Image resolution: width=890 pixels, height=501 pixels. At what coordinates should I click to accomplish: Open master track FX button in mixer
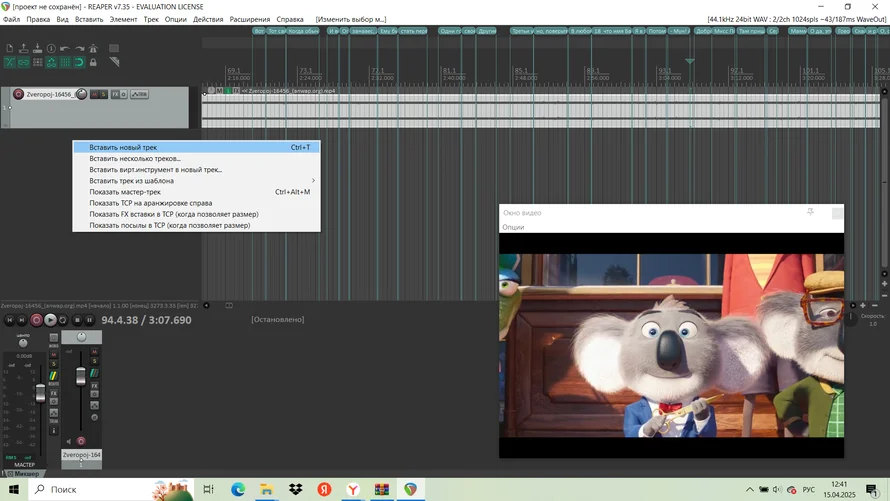(54, 393)
